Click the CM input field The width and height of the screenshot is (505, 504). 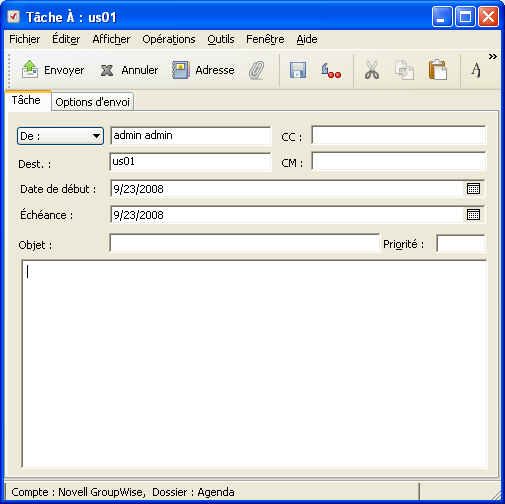pyautogui.click(x=399, y=161)
